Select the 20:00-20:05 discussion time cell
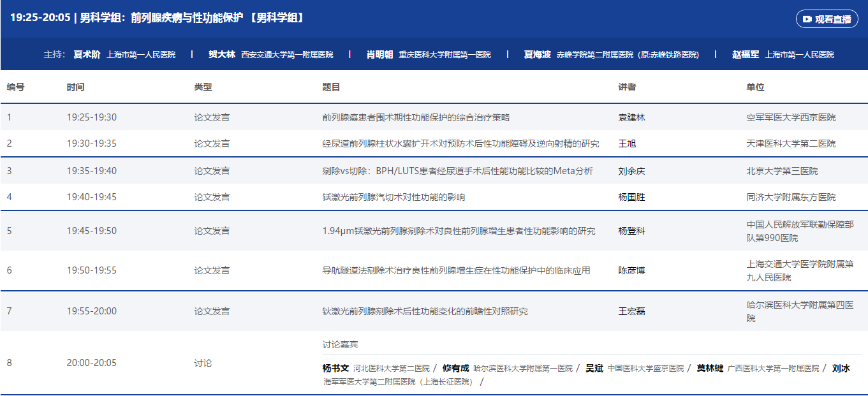868x396 pixels. pos(92,363)
